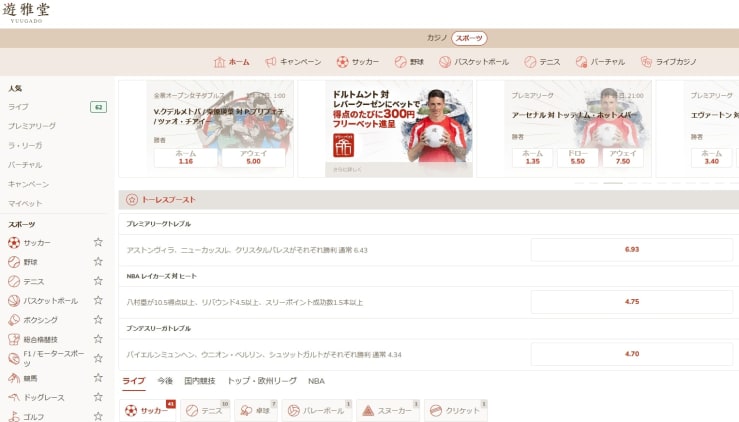Select サッカー in the sidebar sports list
Viewport: 739px width, 422px height.
tap(37, 242)
